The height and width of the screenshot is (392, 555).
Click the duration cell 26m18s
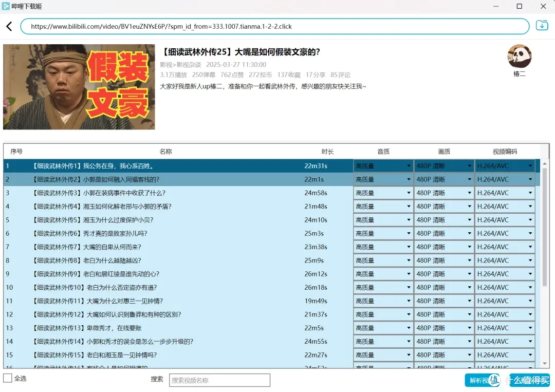pos(316,288)
